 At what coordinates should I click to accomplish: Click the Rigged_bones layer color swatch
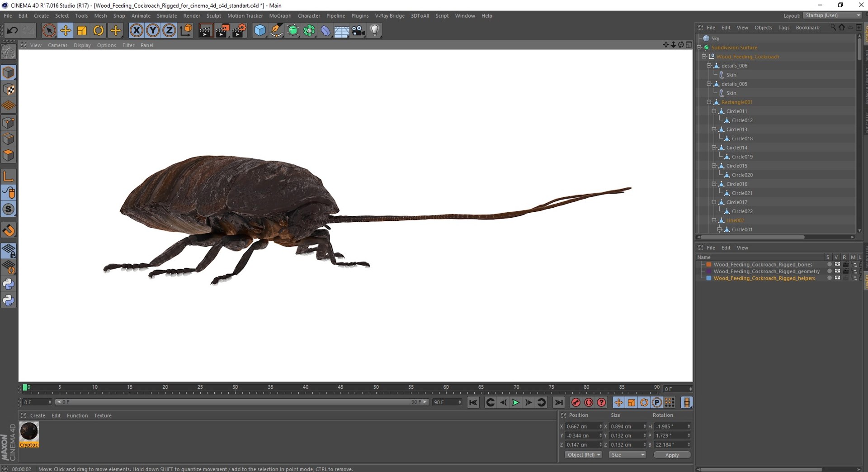[709, 264]
